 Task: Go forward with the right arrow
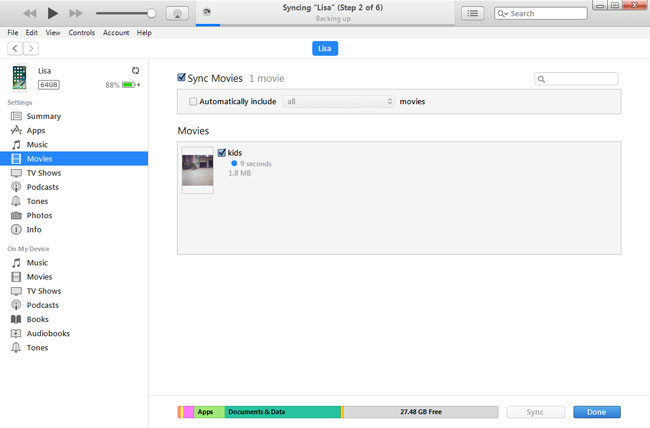pos(31,49)
